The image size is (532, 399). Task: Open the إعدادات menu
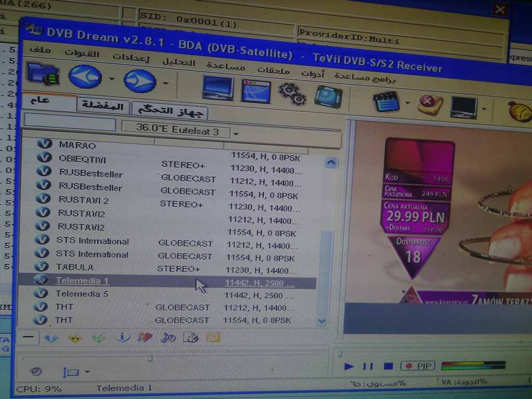131,57
